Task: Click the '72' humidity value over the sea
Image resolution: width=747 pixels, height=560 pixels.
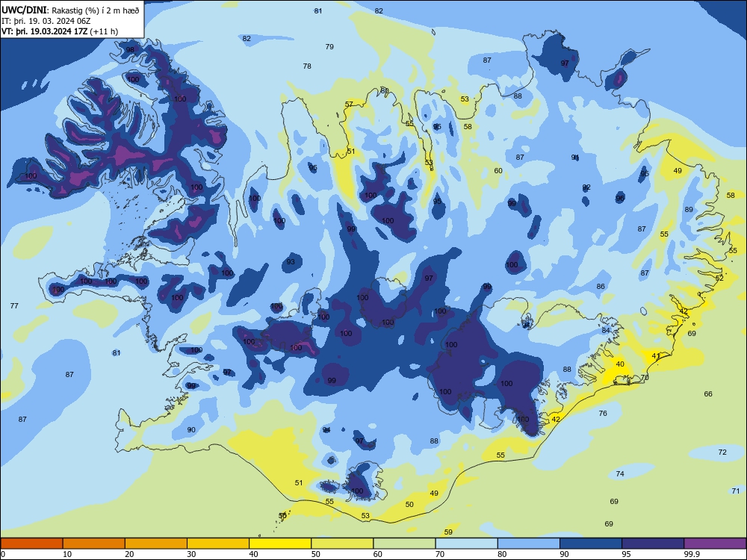Action: [722, 452]
